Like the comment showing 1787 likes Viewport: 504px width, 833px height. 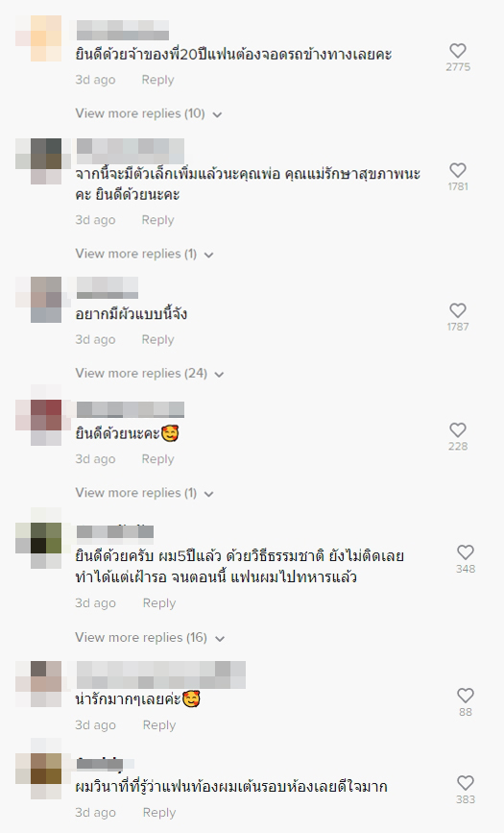pyautogui.click(x=458, y=310)
